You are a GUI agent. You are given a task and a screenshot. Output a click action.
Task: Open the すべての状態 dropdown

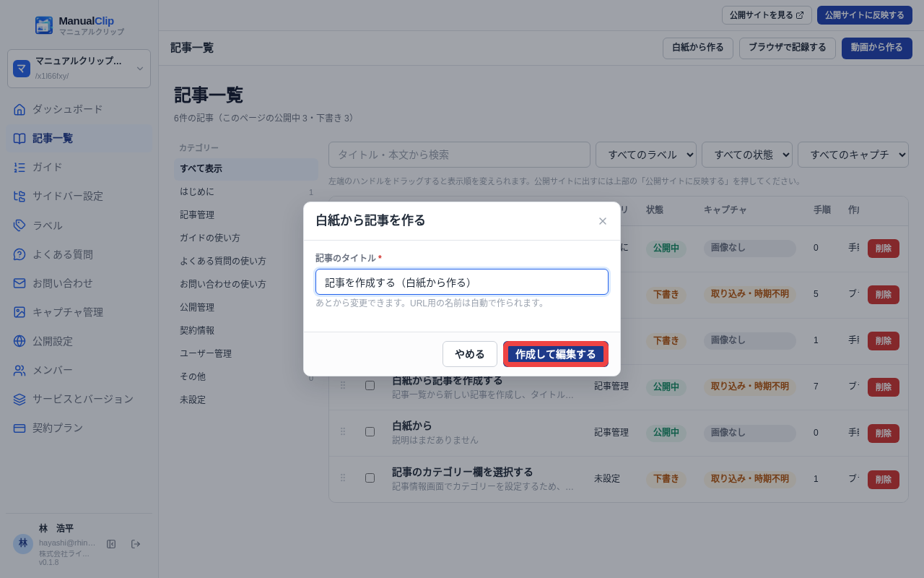click(747, 155)
